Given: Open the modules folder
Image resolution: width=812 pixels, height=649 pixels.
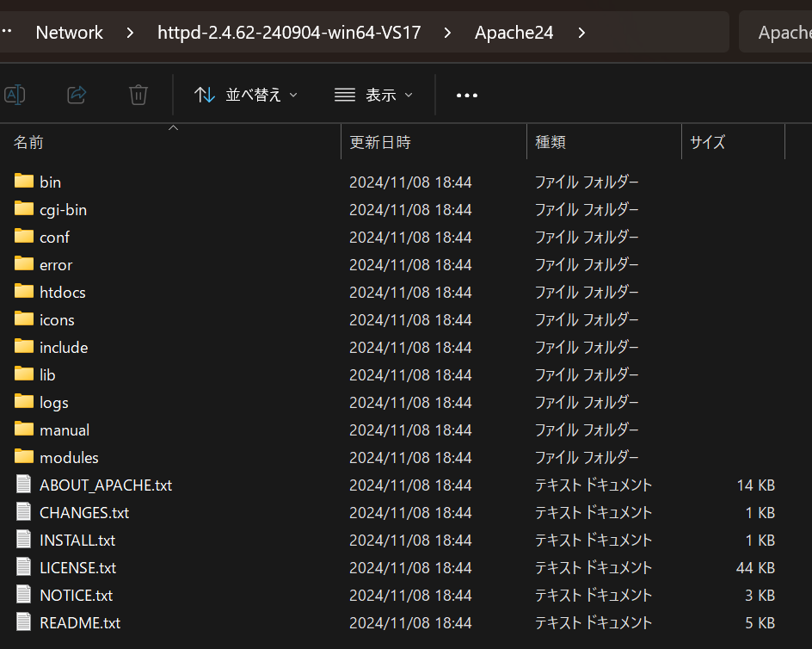Looking at the screenshot, I should [x=69, y=457].
